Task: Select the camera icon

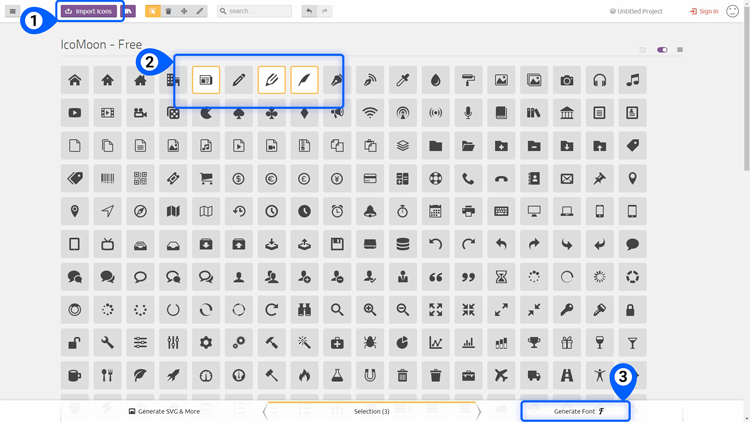Action: 567,80
